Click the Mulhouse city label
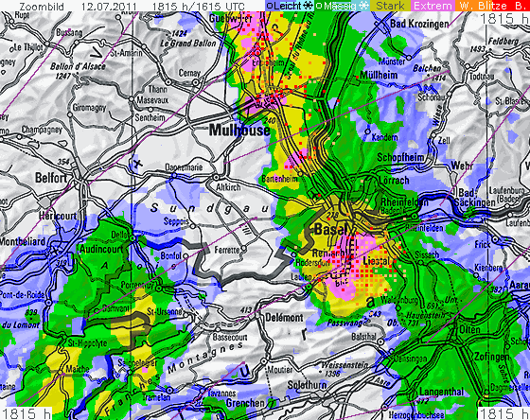 (x=239, y=131)
